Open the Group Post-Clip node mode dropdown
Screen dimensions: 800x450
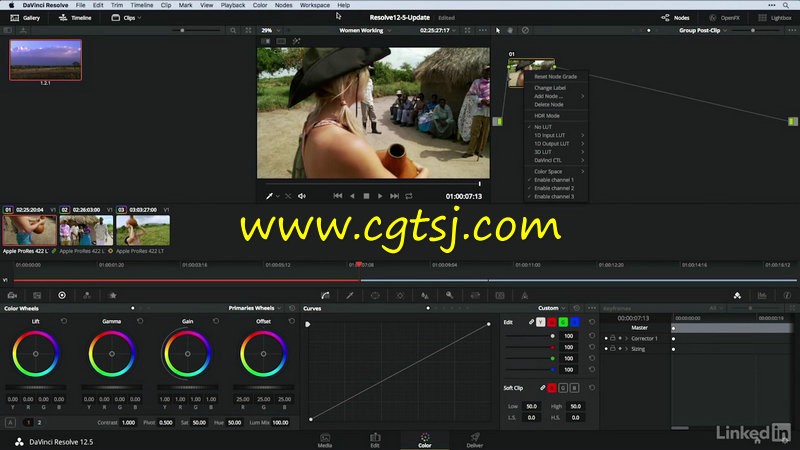click(x=703, y=31)
